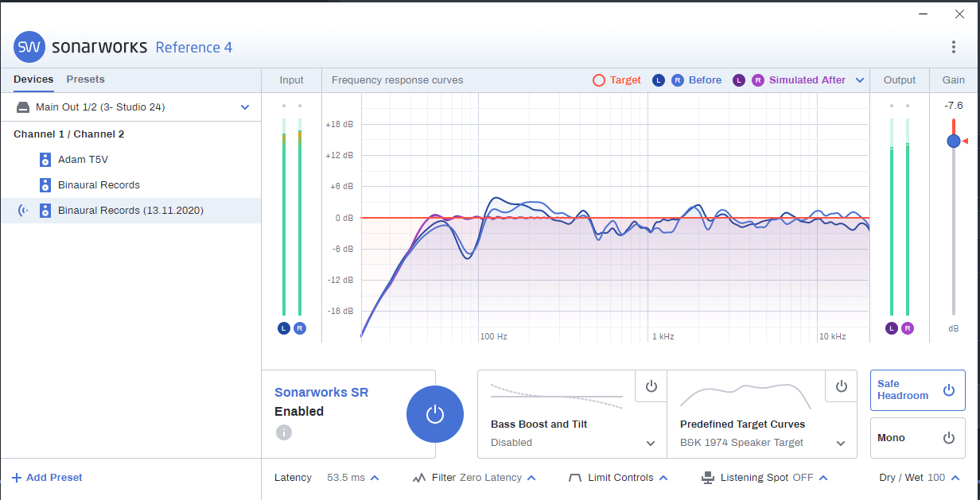Click the input L channel badge

[284, 328]
